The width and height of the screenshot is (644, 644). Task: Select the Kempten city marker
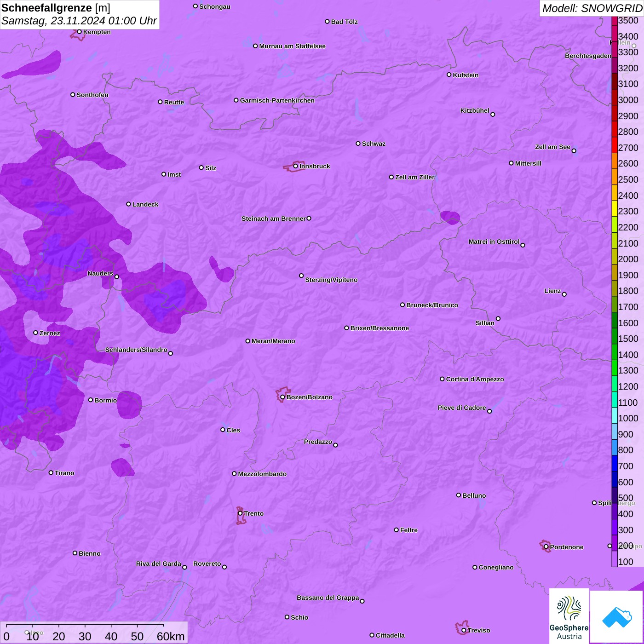click(x=79, y=32)
